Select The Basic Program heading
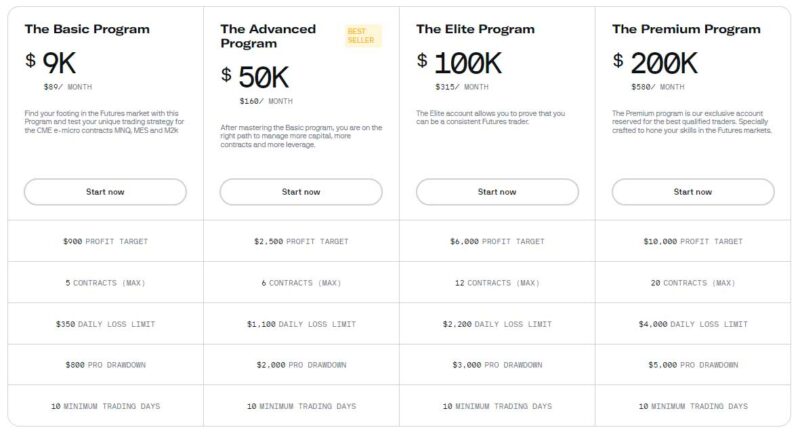This screenshot has height=434, width=800. click(87, 29)
